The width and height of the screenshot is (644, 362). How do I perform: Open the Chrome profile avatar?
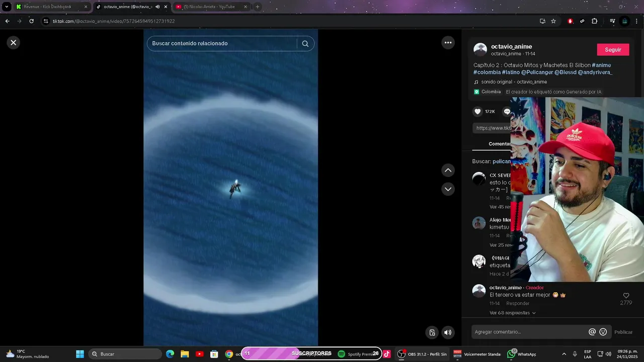click(x=624, y=21)
